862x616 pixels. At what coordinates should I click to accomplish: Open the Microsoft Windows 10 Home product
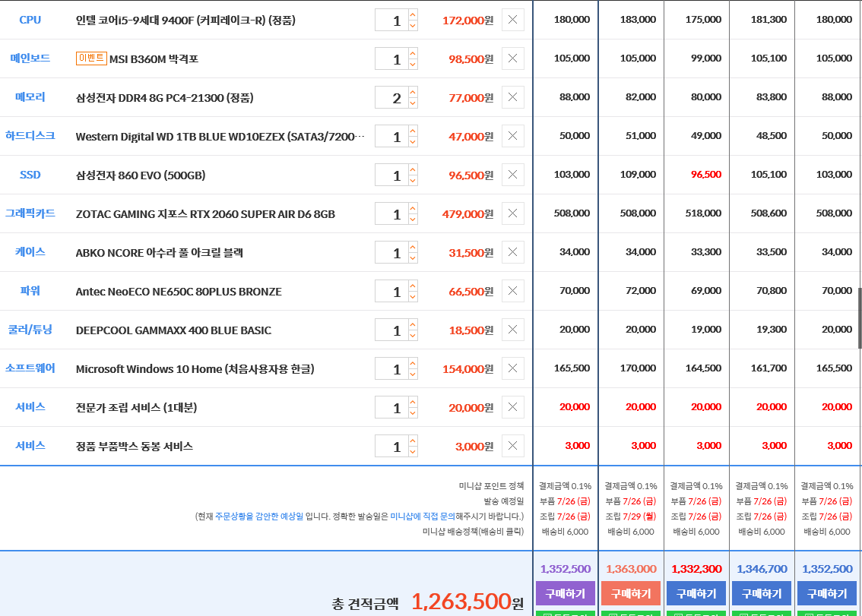(195, 368)
